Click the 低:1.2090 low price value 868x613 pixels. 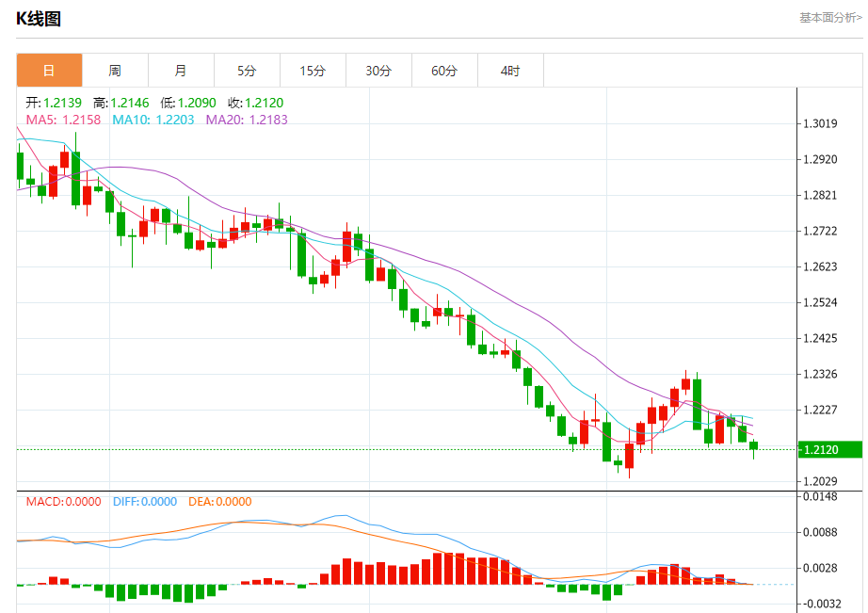[188, 103]
